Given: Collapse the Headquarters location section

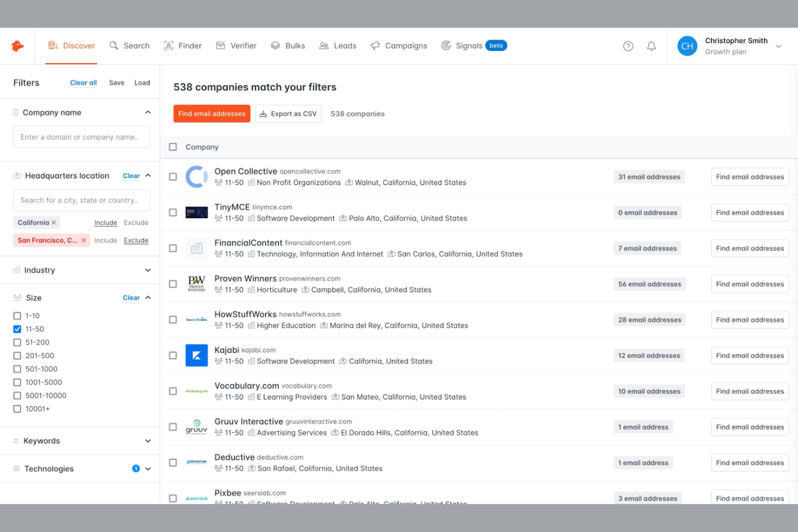Looking at the screenshot, I should coord(147,175).
